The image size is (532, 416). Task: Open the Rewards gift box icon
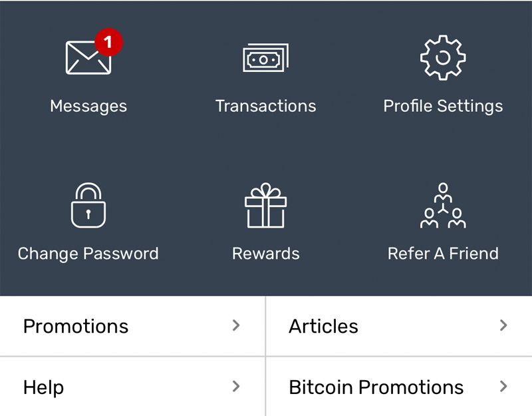coord(265,205)
